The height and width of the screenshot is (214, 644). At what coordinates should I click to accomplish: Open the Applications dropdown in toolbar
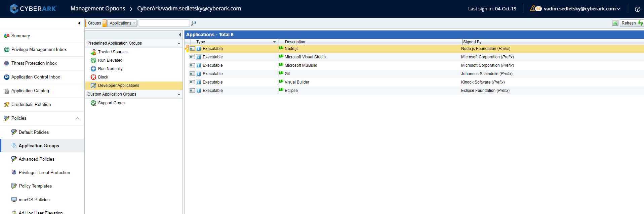122,23
